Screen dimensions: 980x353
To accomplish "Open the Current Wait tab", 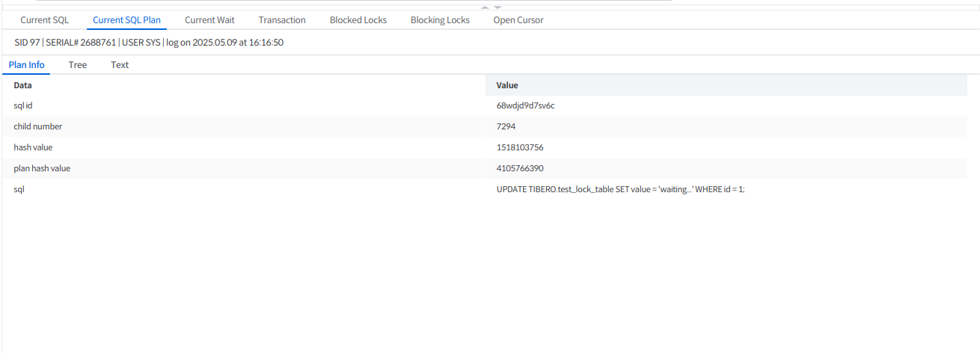I will [x=209, y=20].
